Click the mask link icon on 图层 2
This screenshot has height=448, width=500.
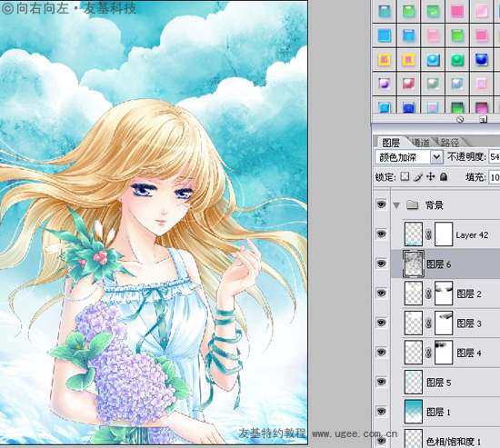click(x=428, y=294)
